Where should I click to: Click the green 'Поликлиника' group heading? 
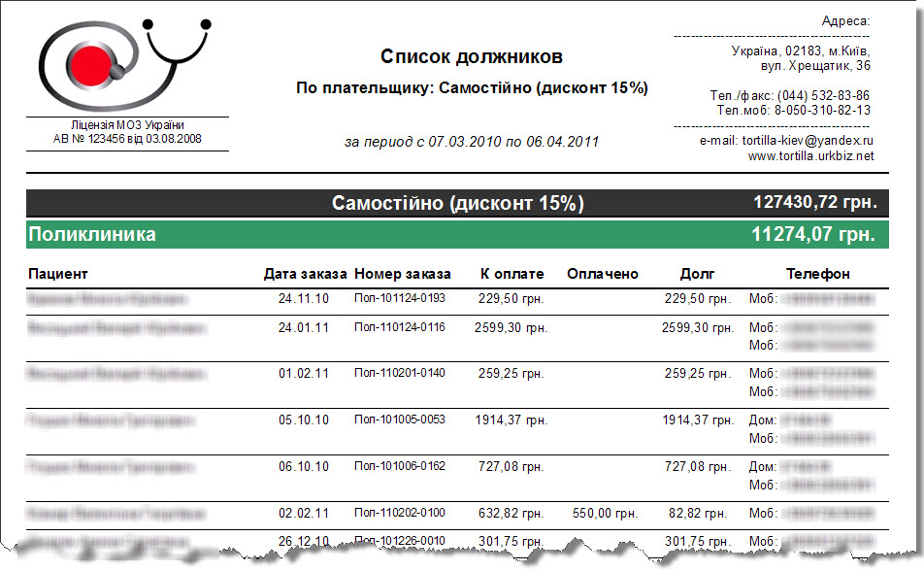click(92, 234)
